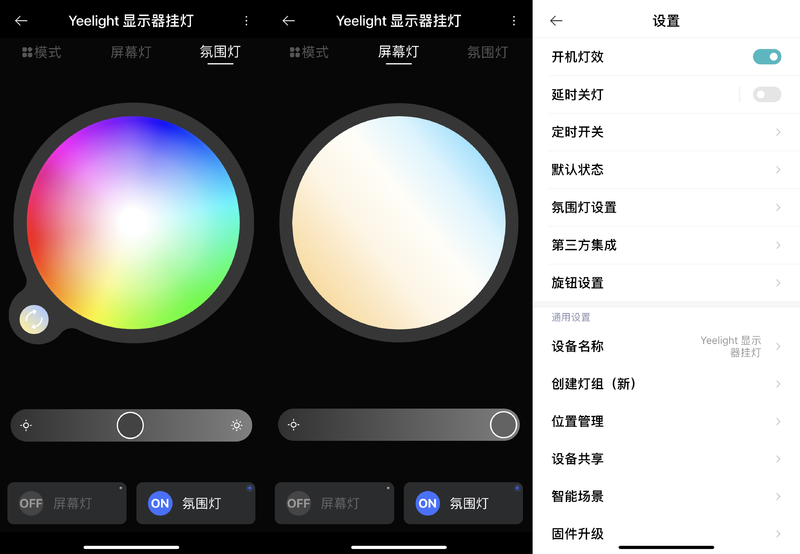Pick a color on the rainbow color wheel
This screenshot has height=554, width=800.
click(134, 222)
